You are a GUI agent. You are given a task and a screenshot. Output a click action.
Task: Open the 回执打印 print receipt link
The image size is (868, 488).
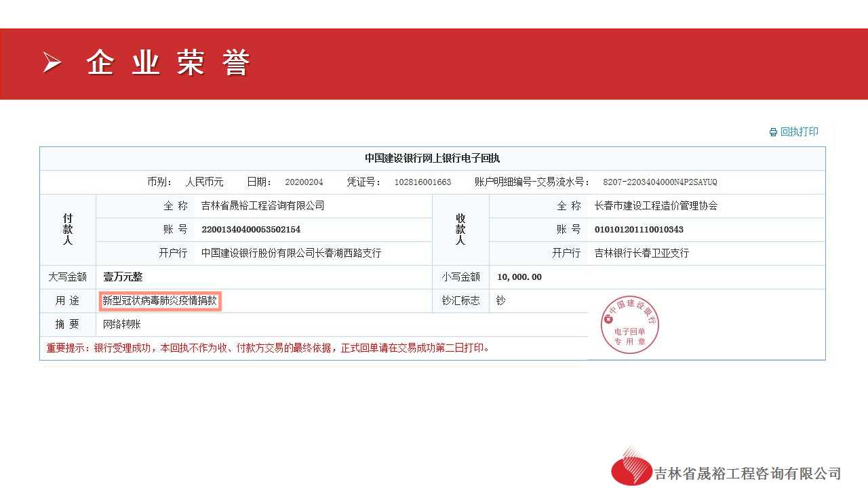[799, 132]
